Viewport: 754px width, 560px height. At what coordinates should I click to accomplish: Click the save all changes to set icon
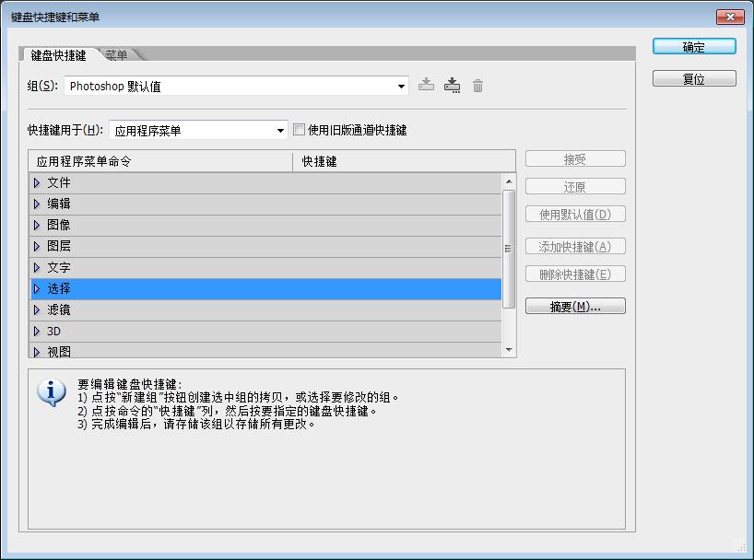pyautogui.click(x=426, y=85)
